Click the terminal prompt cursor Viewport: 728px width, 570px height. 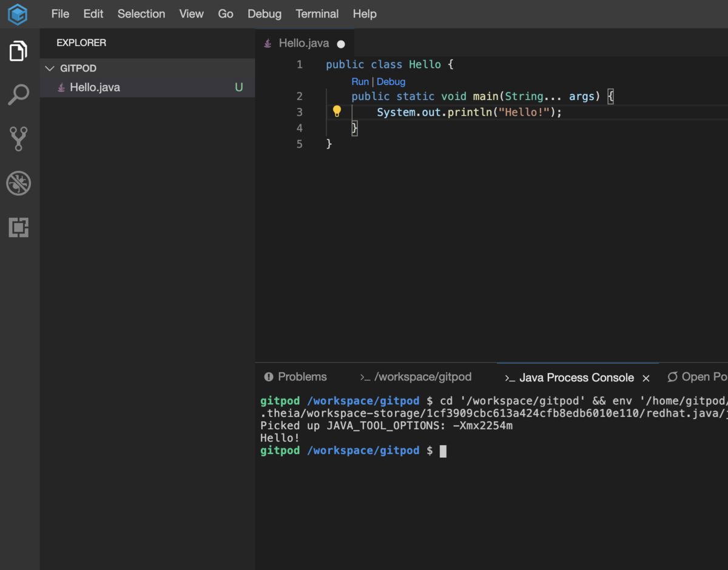pyautogui.click(x=443, y=451)
